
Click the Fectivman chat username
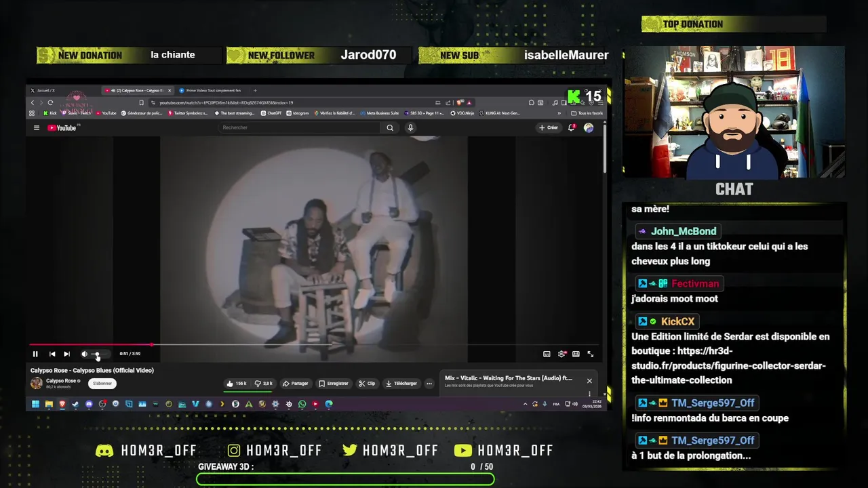pos(695,284)
